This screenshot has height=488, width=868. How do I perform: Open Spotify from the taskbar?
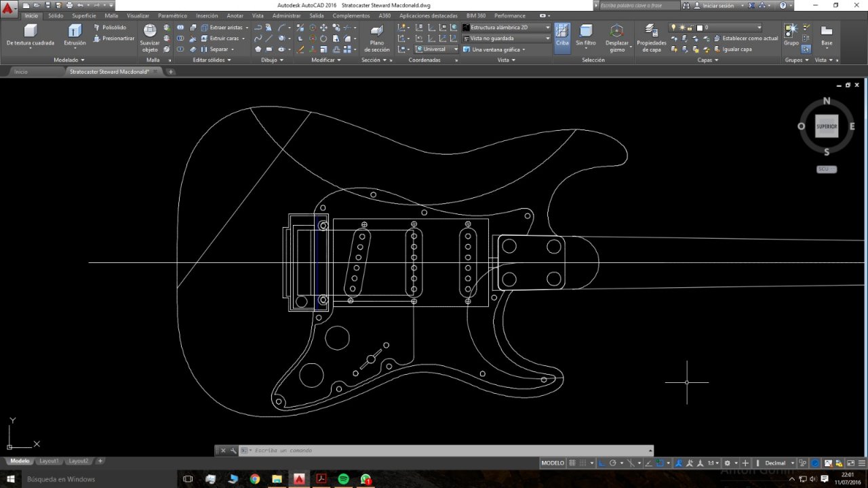343,479
